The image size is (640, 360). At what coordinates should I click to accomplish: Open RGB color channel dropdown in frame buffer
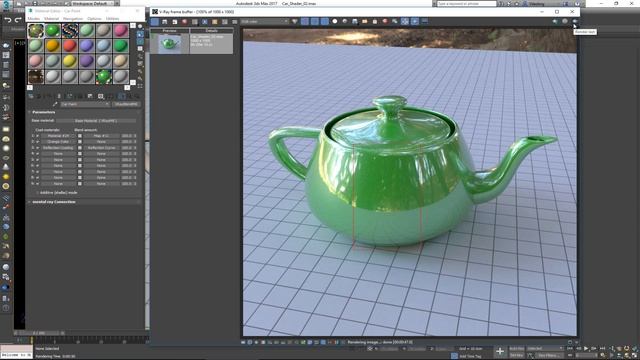click(264, 21)
